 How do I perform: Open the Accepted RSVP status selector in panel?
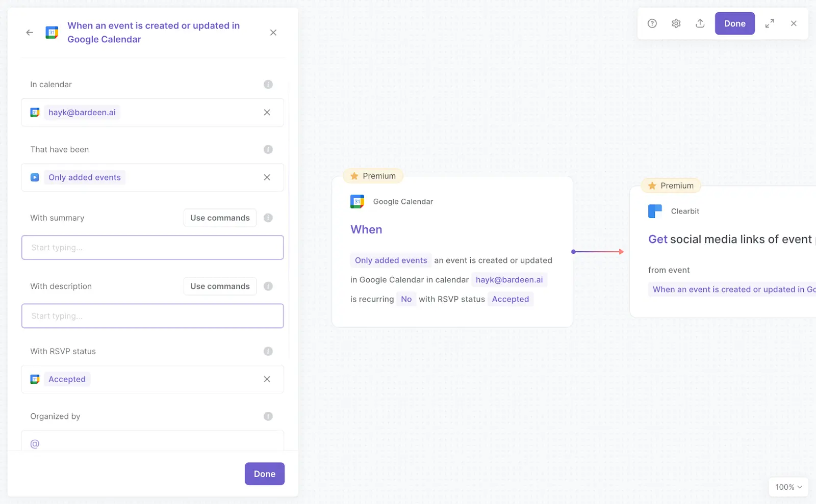click(152, 379)
